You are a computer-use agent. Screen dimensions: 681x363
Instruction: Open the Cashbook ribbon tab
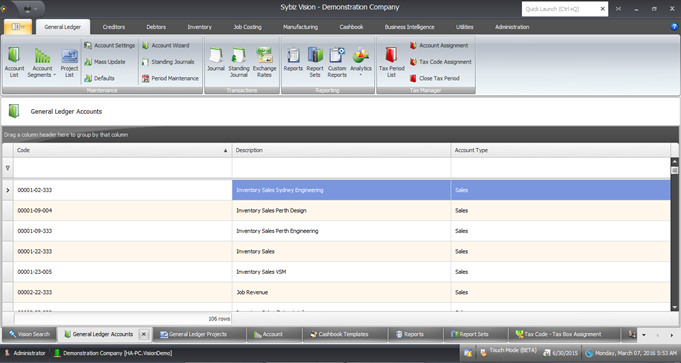[x=351, y=27]
